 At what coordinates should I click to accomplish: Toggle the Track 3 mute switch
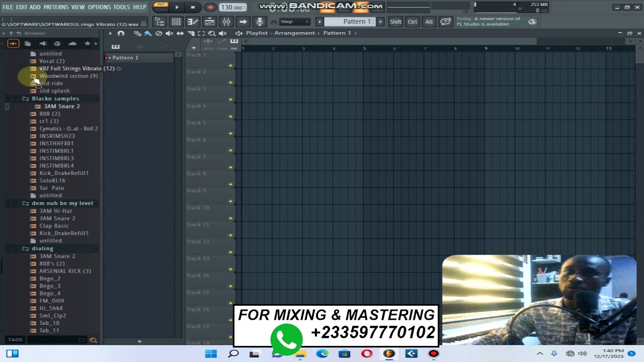pos(230,100)
